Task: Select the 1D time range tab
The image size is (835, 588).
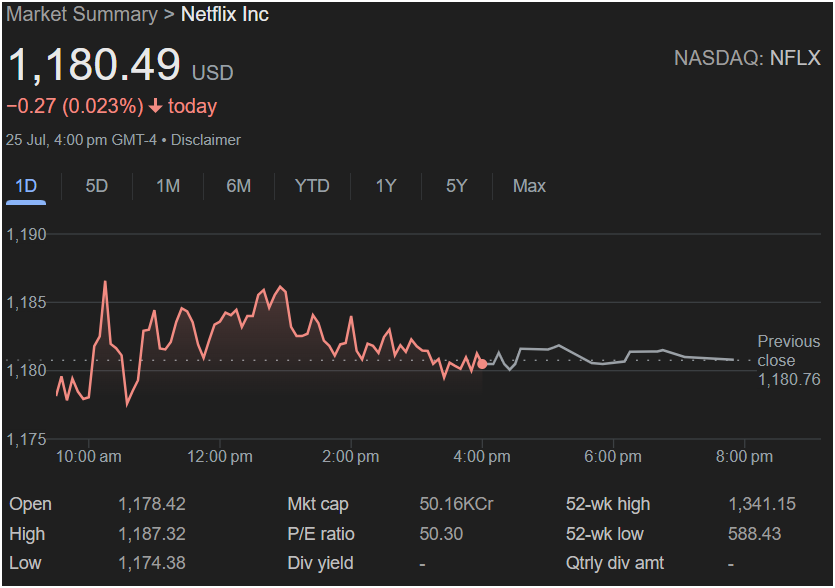Action: [x=26, y=186]
